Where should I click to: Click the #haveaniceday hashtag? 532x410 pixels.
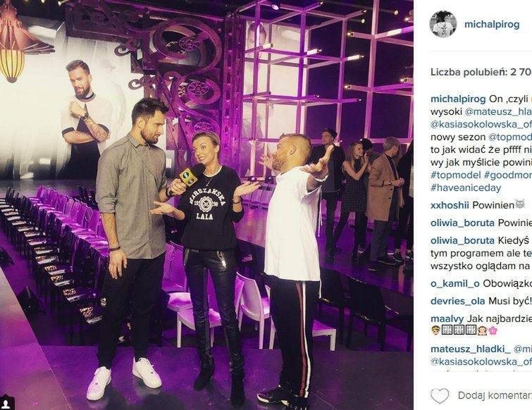466,188
